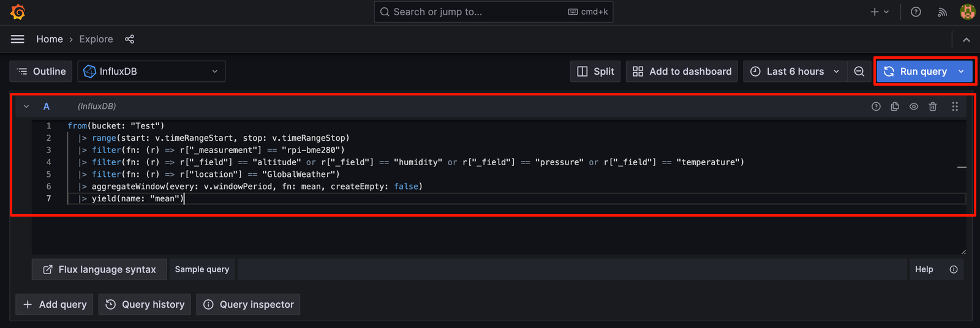The width and height of the screenshot is (980, 328).
Task: Collapse query row A with the chevron
Action: pos(26,106)
